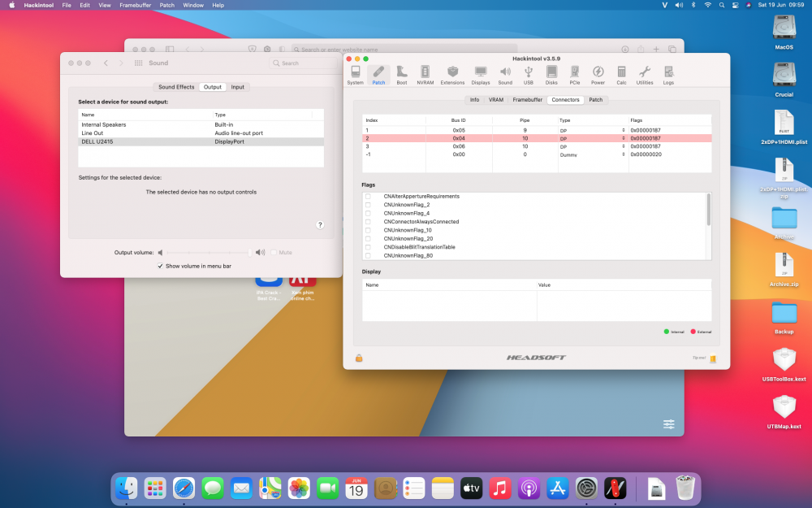Open the Sound section in Hackintool toolbar
The image size is (812, 508).
click(x=505, y=75)
